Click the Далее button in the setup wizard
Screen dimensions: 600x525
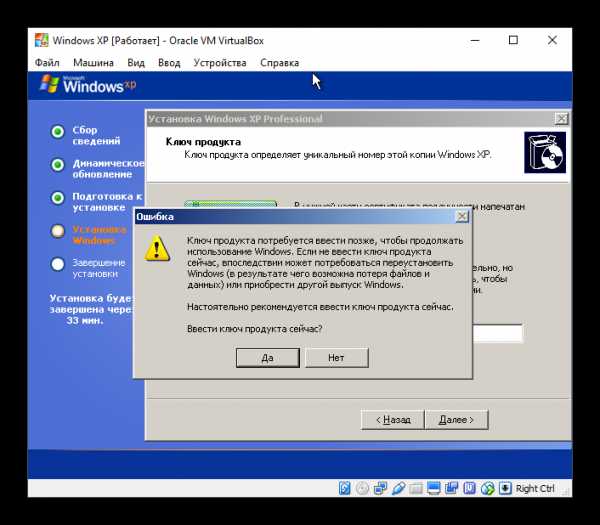[x=456, y=419]
